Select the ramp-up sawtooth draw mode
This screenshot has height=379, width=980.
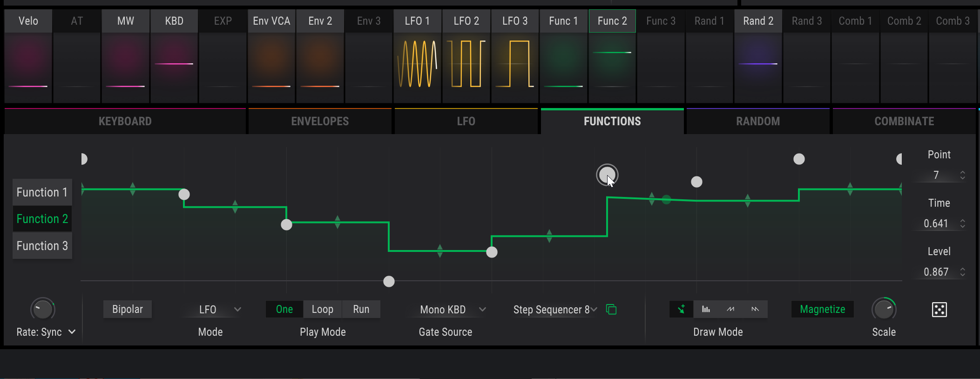(730, 309)
